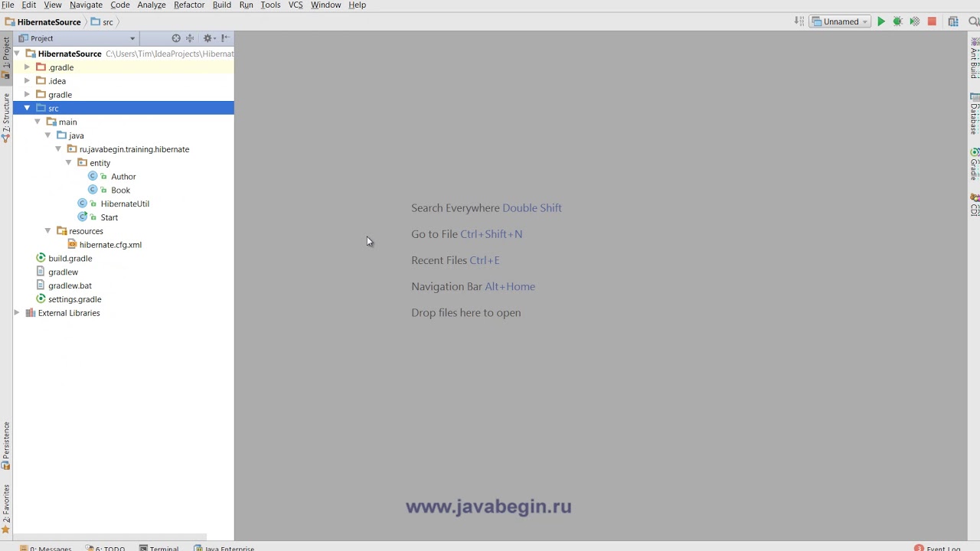This screenshot has width=980, height=551.
Task: Open Project Structure icon in toolbar
Action: pyautogui.click(x=953, y=21)
